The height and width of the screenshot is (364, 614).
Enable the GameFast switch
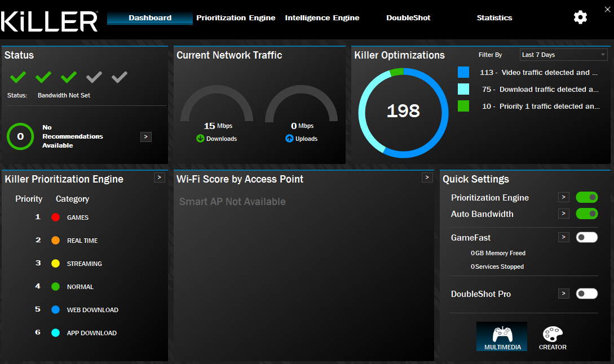[x=586, y=237]
